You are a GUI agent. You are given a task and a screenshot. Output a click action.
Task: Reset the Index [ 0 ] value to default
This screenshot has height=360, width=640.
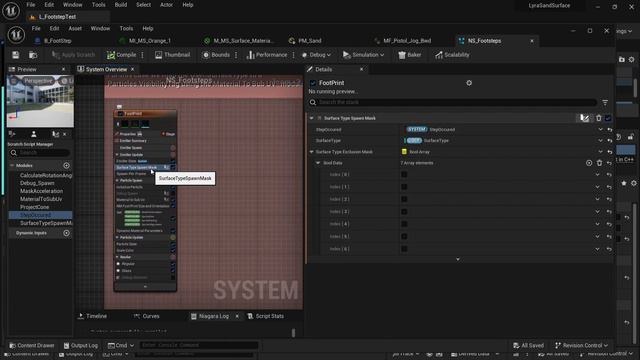[x=609, y=175]
